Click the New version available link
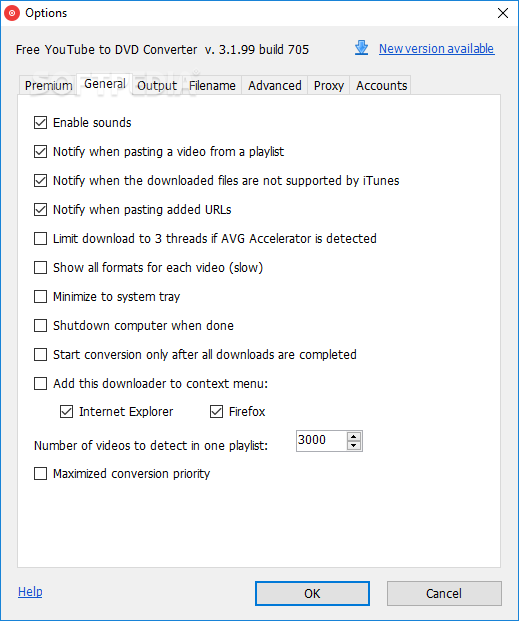 click(x=437, y=49)
